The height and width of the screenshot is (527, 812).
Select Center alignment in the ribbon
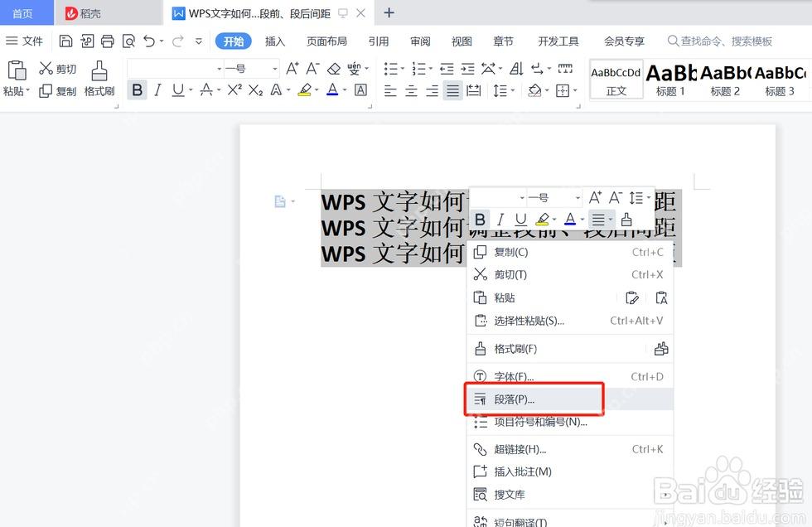[411, 90]
